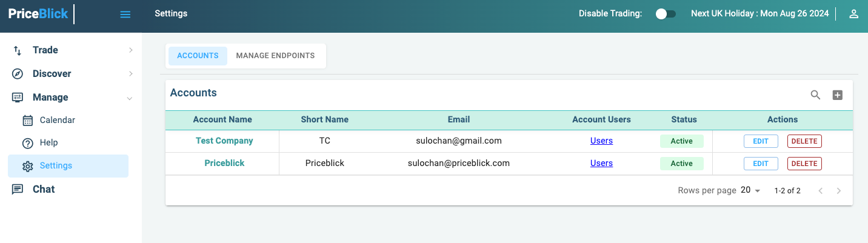Open Chat from the sidebar
Screen dimensions: 868x243
pos(44,189)
